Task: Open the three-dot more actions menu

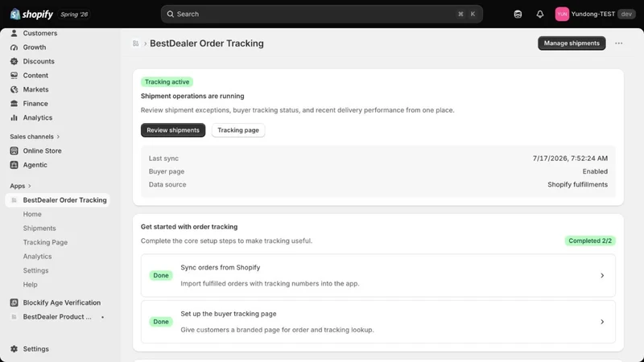Action: click(618, 43)
